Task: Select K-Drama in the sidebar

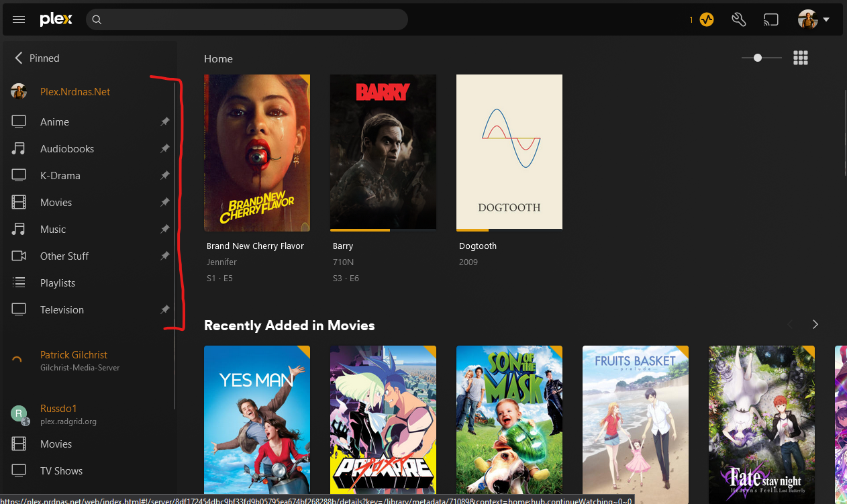Action: [x=60, y=176]
